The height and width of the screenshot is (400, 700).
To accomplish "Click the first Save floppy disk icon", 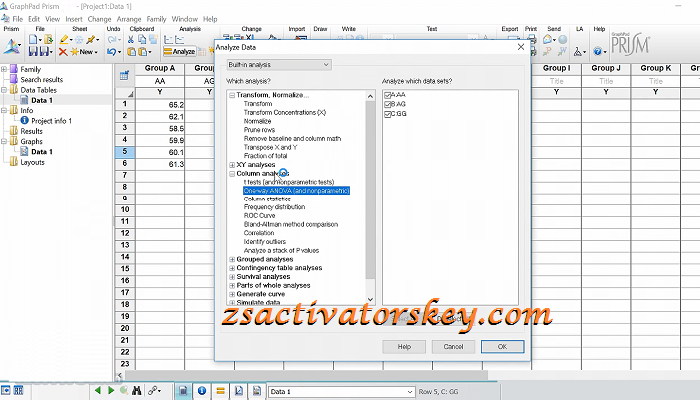I will 33,52.
